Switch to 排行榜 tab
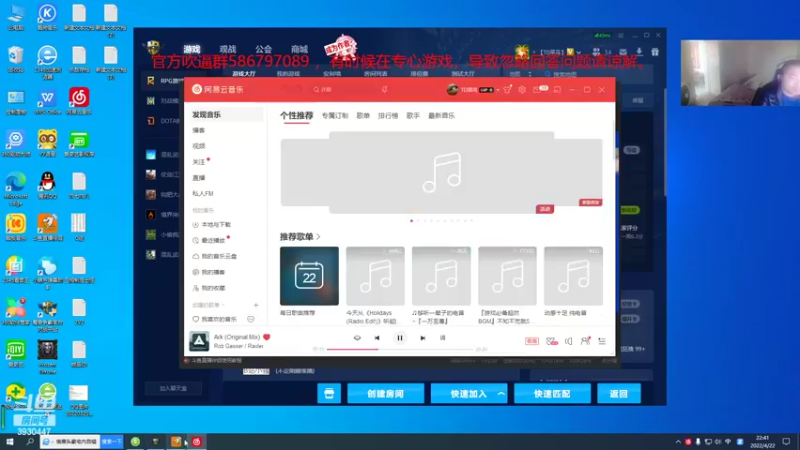800x450 pixels. [388, 116]
